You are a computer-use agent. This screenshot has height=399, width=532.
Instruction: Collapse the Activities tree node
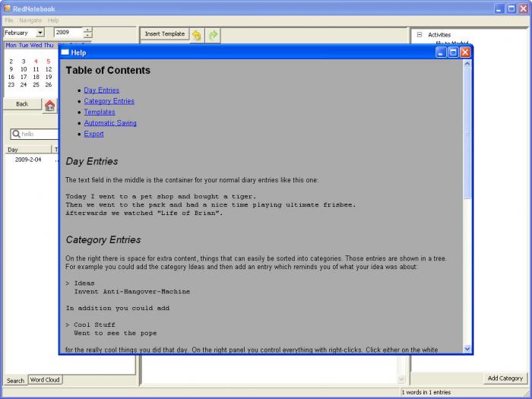point(420,35)
